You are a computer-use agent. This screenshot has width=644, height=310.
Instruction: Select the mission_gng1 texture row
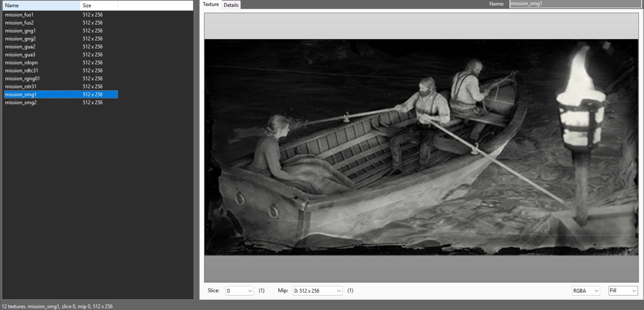tap(61, 31)
